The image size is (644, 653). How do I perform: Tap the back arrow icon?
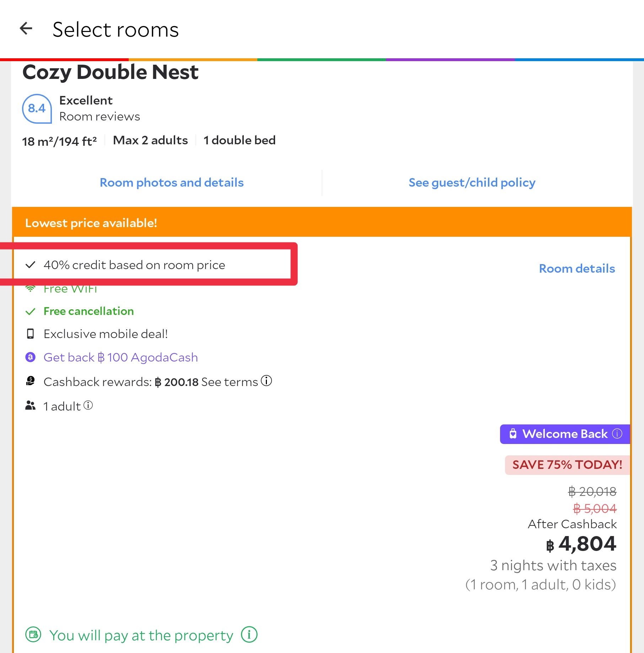[26, 28]
